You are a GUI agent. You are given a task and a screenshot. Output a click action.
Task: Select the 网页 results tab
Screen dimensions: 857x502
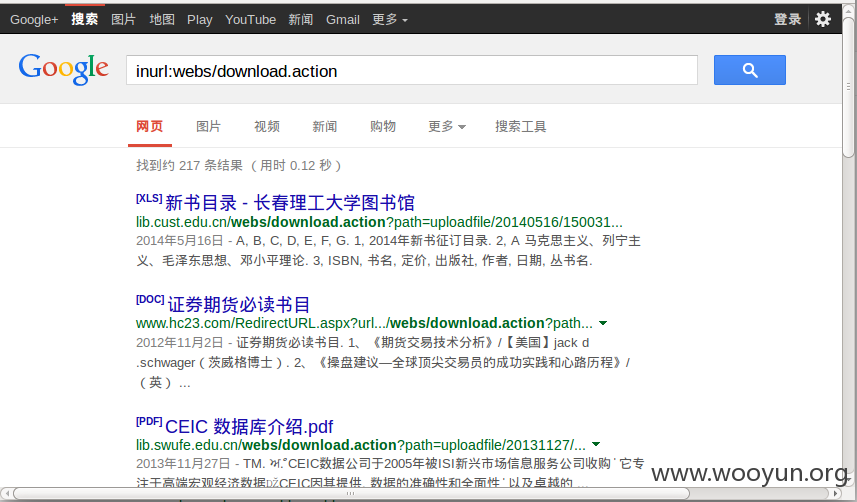(150, 127)
